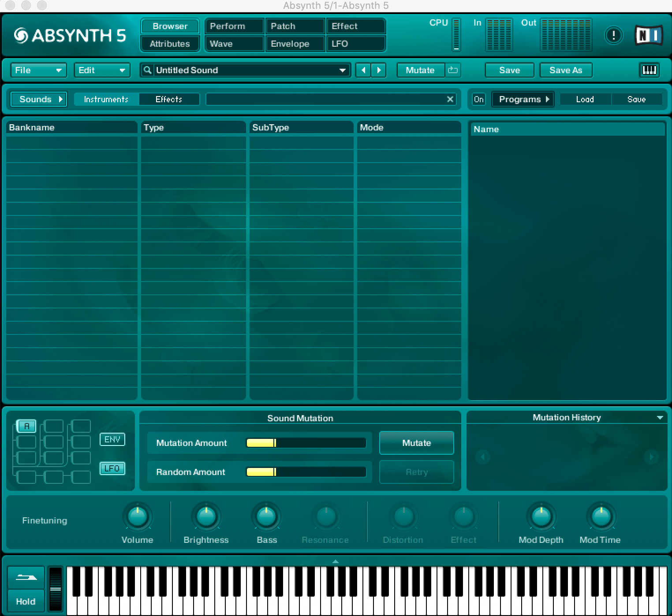Click the virtual keyboard icon near Save As
672x616 pixels.
coord(649,70)
